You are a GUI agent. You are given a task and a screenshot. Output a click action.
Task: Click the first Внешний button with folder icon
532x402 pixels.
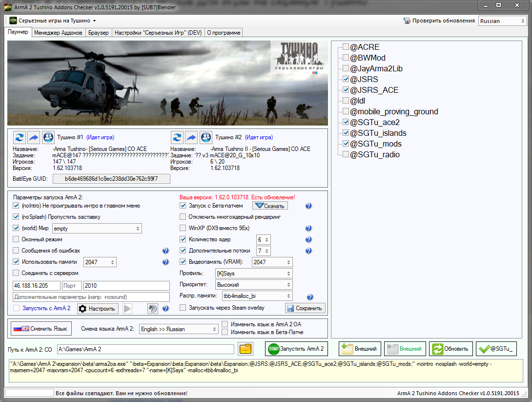360,349
